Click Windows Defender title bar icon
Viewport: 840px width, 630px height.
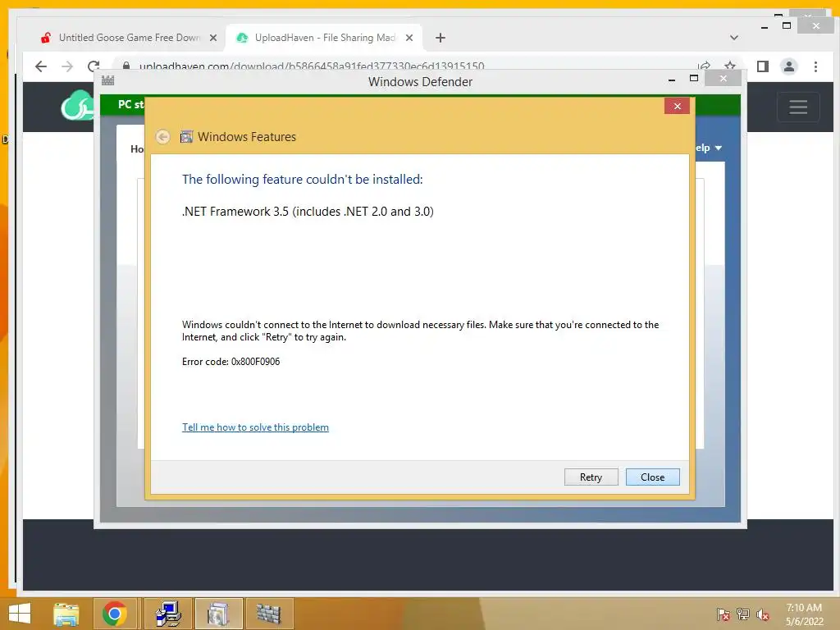click(x=108, y=81)
